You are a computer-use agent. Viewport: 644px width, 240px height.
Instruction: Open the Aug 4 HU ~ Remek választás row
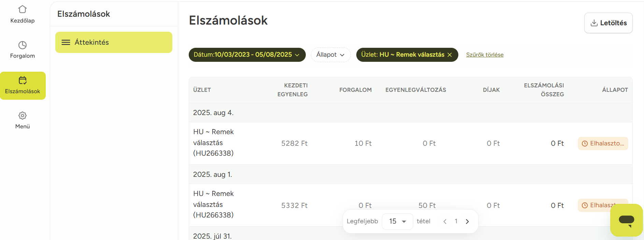pos(213,143)
